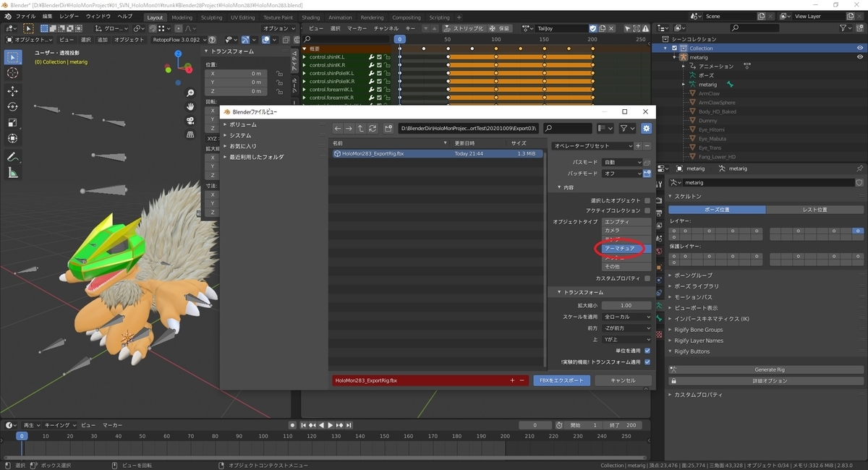Click the Generate Rig button

click(769, 369)
